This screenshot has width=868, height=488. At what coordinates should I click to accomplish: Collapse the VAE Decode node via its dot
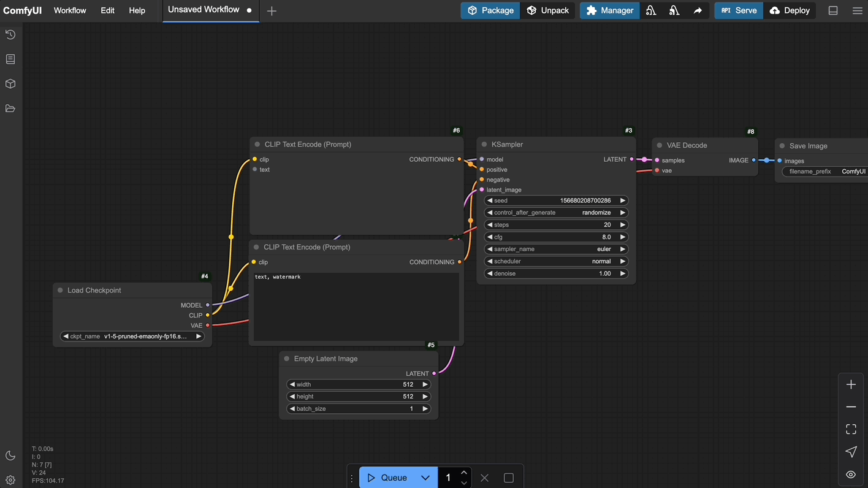tap(660, 145)
